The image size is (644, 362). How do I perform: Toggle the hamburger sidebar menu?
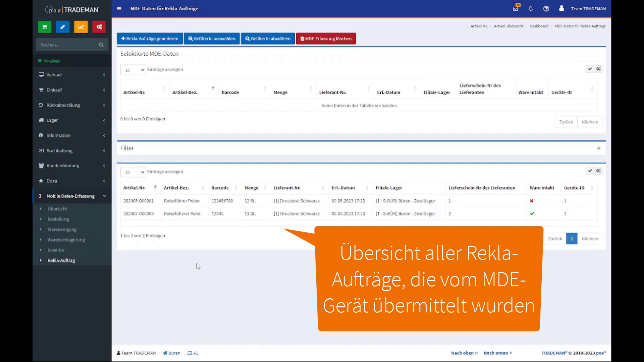pos(119,9)
